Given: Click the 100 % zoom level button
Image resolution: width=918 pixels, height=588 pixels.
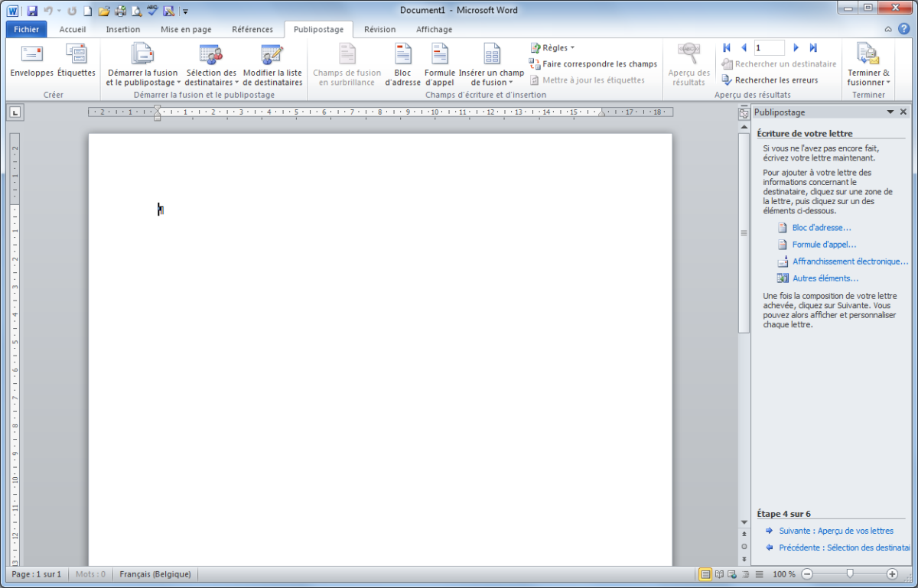Looking at the screenshot, I should tap(783, 574).
